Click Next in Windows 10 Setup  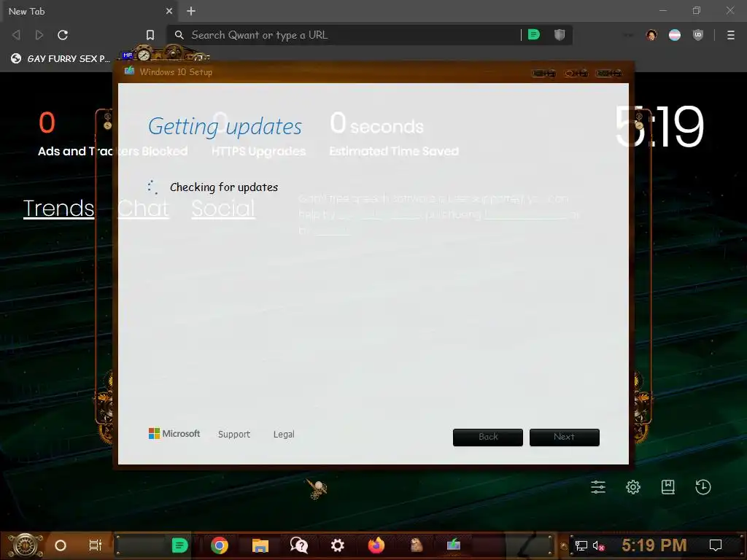tap(564, 437)
